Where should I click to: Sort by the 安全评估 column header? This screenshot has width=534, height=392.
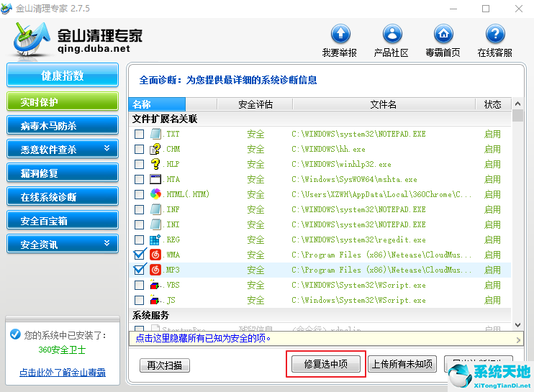(255, 104)
